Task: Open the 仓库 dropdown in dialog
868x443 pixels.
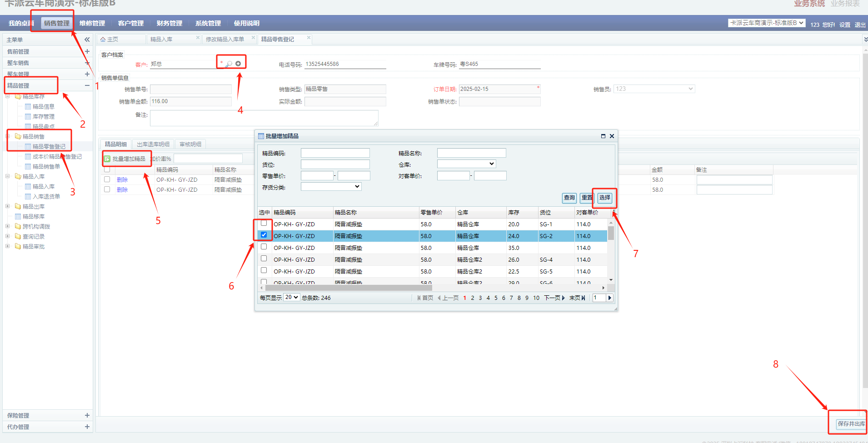Action: (x=466, y=164)
